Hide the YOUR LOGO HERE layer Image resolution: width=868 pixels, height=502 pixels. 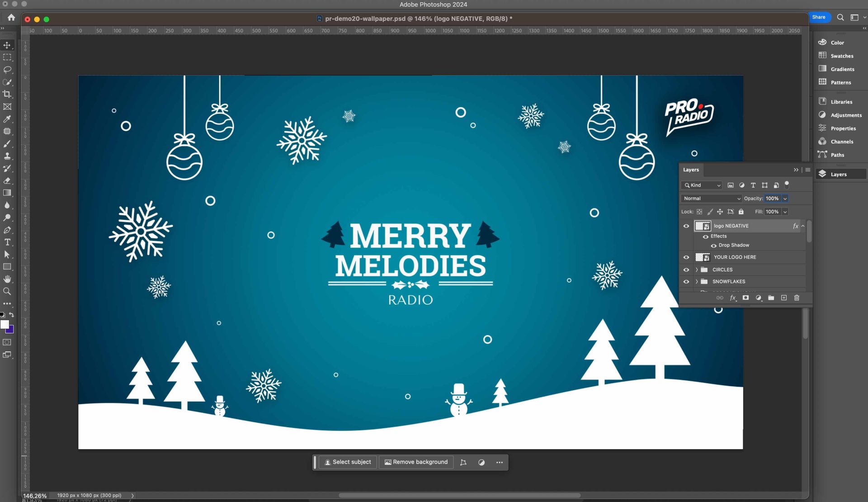(686, 257)
